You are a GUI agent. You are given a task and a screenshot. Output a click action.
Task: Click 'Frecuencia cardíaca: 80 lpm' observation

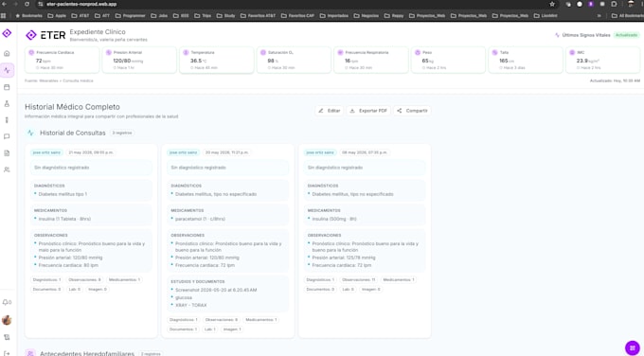68,265
